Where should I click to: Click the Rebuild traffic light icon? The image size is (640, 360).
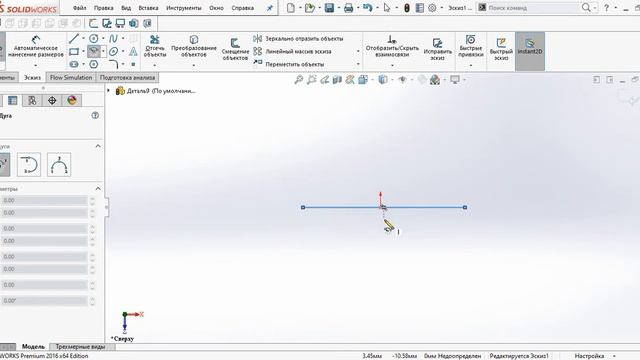407,8
